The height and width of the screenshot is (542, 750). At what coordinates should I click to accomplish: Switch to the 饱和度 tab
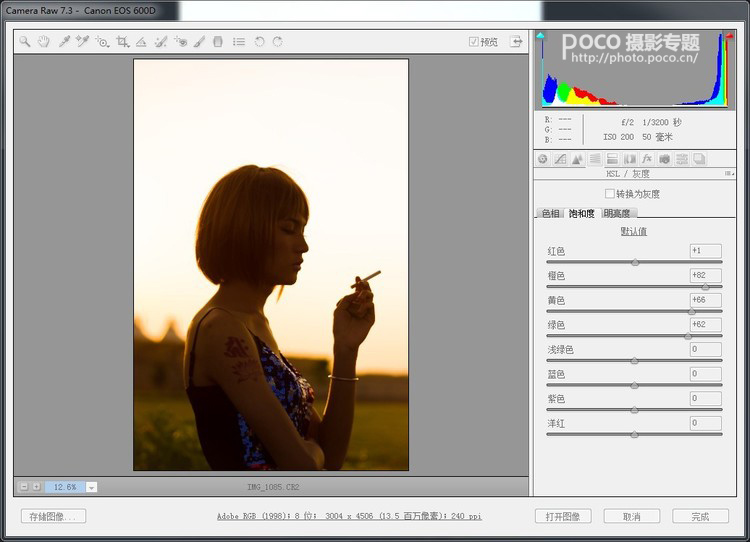[582, 213]
